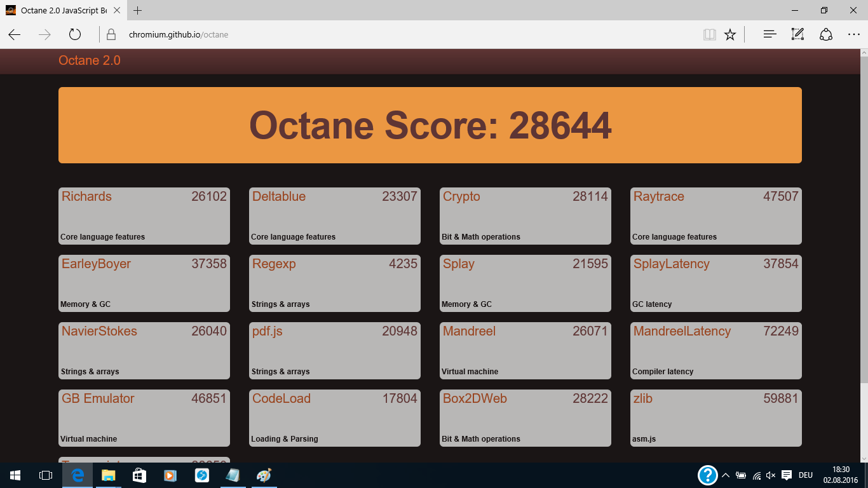
Task: Click the page vertical scrollbar
Action: point(864,220)
